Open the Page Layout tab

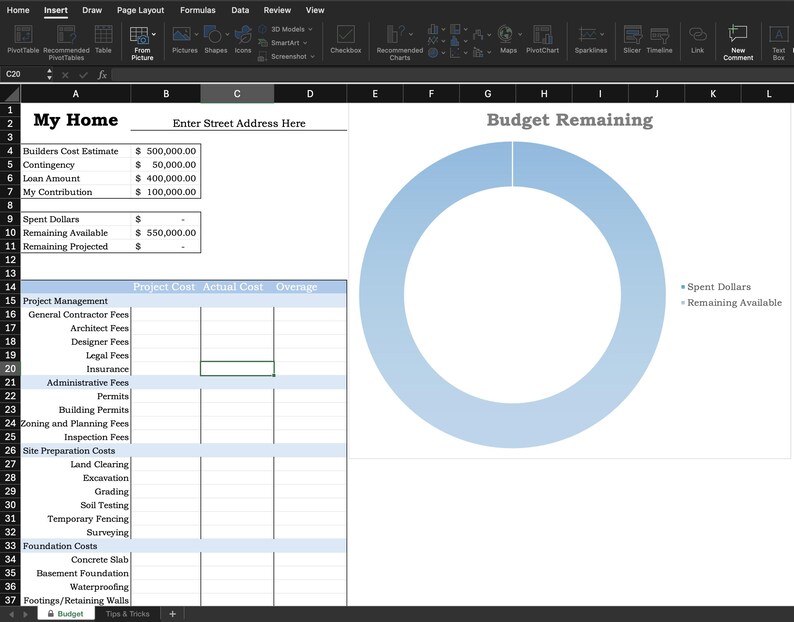140,10
